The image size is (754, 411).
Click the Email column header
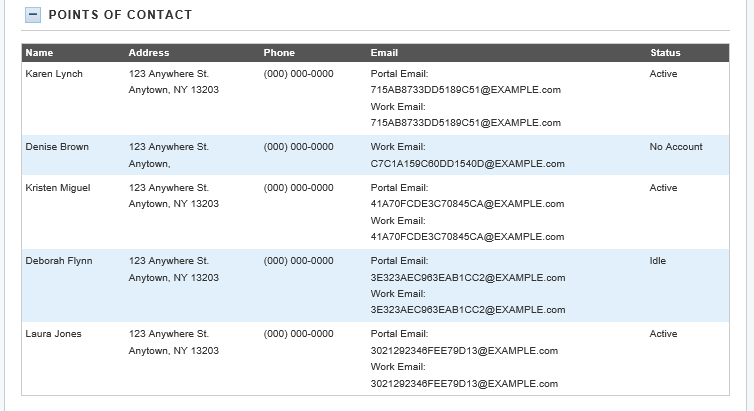point(384,53)
